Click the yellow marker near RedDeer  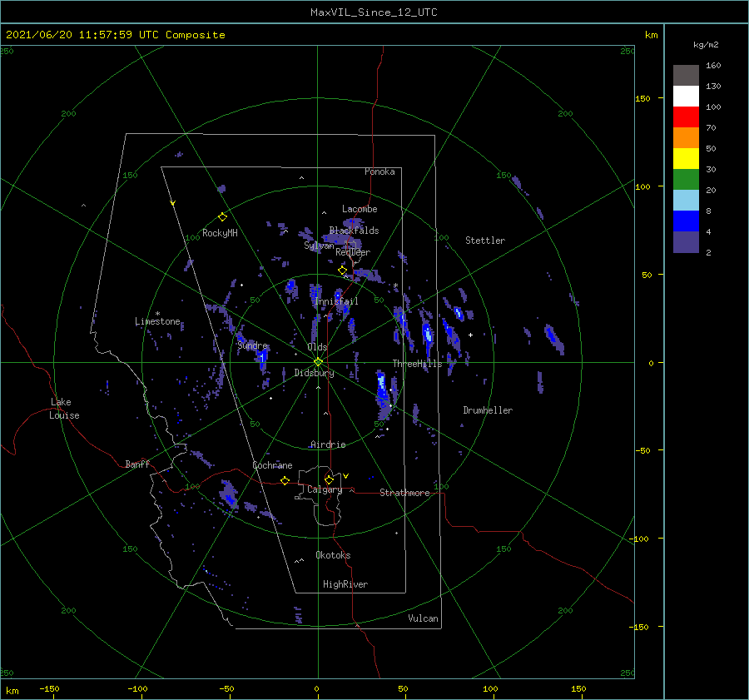[x=342, y=271]
